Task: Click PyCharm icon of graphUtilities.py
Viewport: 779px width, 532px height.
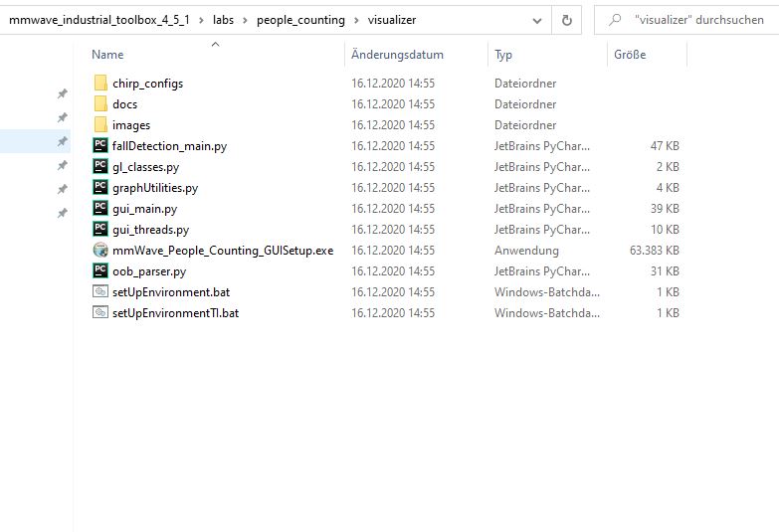Action: click(100, 187)
